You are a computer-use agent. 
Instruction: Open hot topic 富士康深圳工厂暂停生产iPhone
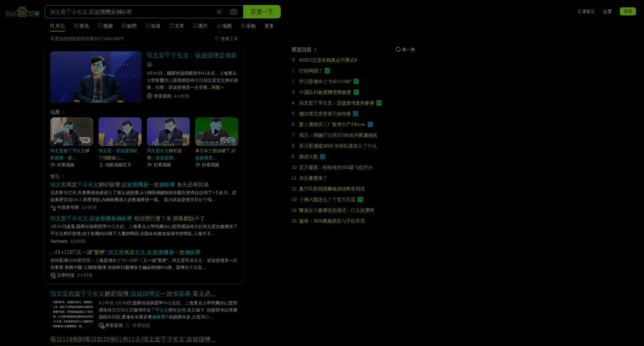point(332,124)
